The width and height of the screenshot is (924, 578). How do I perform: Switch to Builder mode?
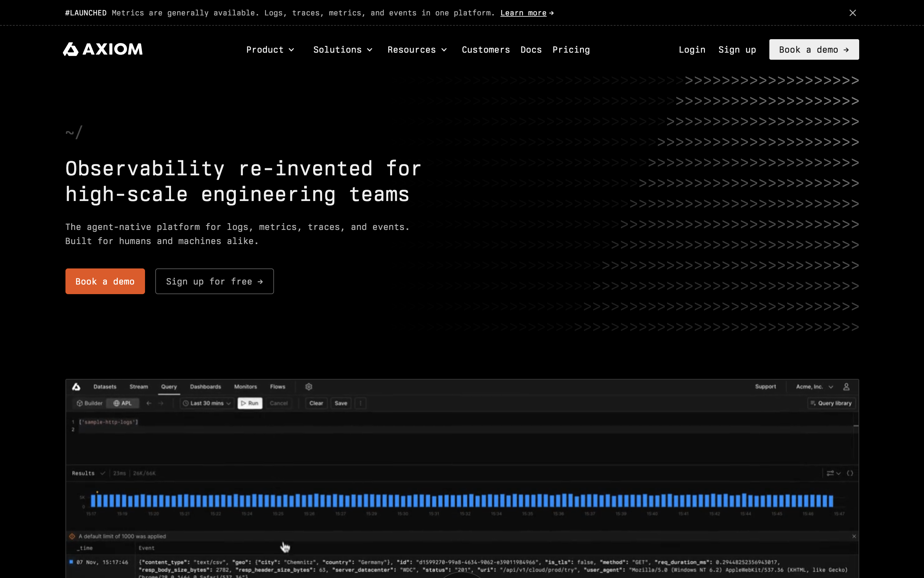(89, 403)
